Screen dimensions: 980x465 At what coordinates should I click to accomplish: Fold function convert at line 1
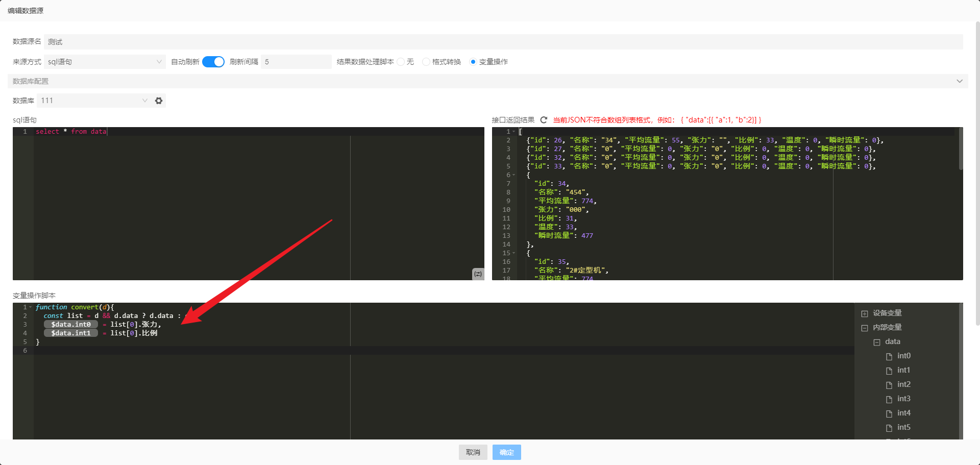pyautogui.click(x=31, y=307)
